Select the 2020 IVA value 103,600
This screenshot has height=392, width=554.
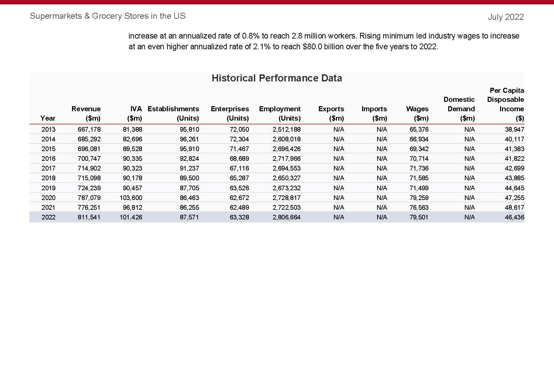coord(131,198)
